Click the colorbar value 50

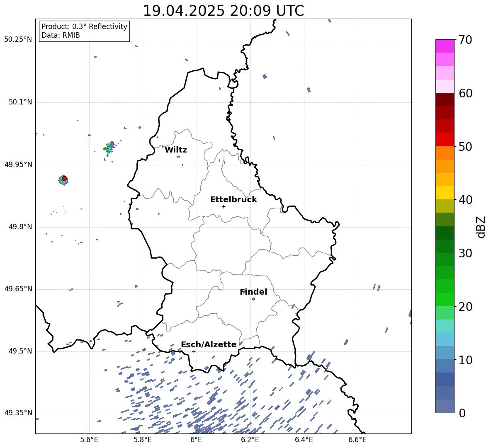465,146
